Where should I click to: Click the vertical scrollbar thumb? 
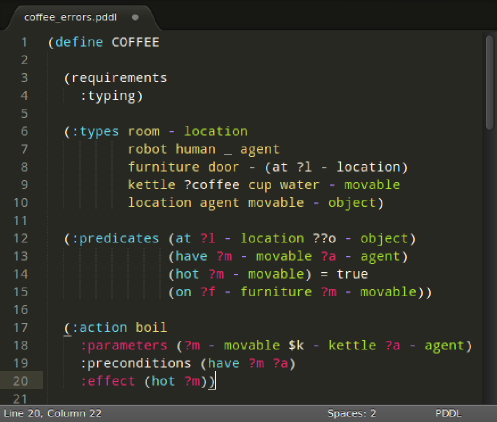tap(489, 82)
